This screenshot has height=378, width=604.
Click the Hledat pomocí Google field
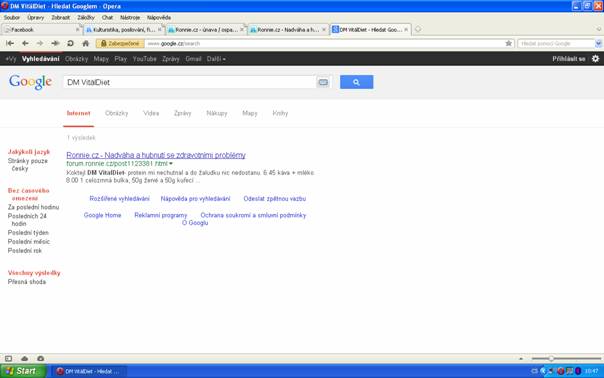(556, 44)
